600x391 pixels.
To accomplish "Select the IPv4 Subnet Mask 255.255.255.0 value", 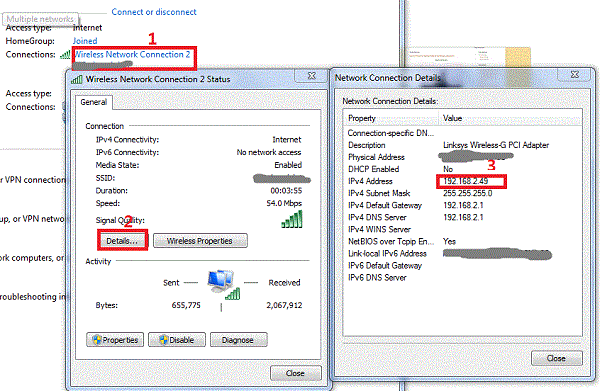I will tap(468, 193).
